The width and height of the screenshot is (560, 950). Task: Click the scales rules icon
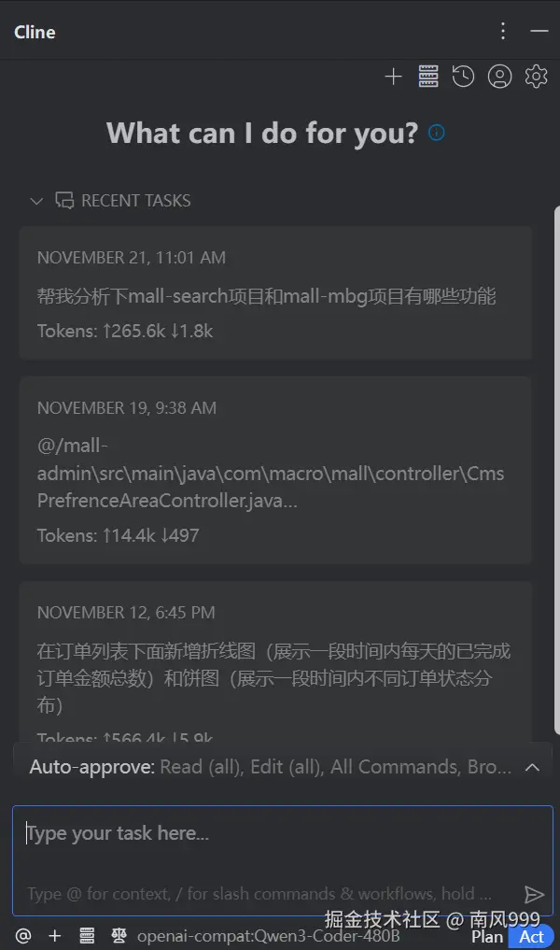tap(119, 935)
